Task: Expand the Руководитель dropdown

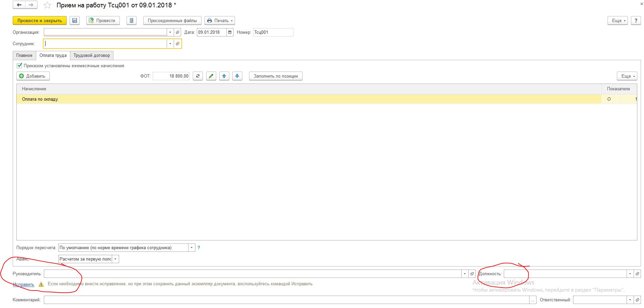Action: pos(464,274)
